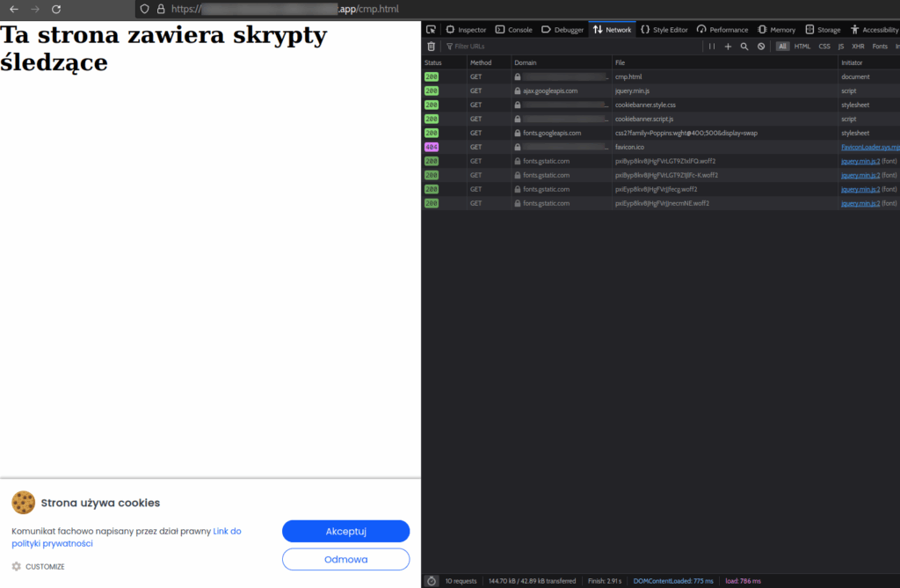
Task: Toggle the XHR request filter
Action: click(x=858, y=47)
